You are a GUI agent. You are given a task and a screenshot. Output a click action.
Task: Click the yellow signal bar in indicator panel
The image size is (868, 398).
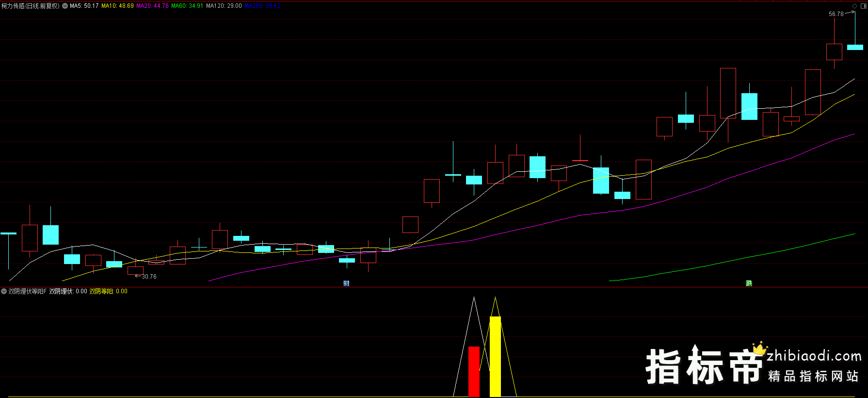[495, 356]
